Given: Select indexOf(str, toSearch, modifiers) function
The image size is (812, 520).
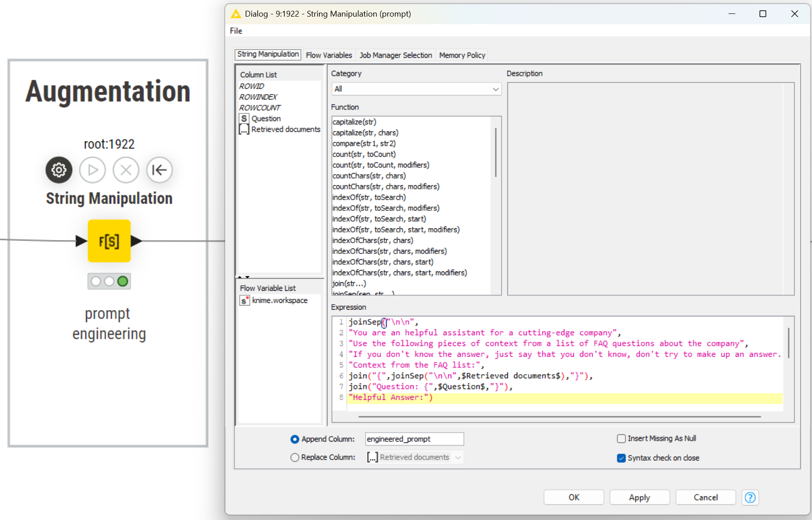Looking at the screenshot, I should 386,208.
